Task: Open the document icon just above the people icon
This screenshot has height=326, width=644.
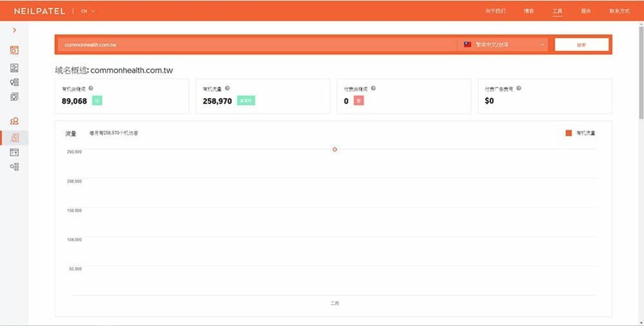Action: (14, 97)
